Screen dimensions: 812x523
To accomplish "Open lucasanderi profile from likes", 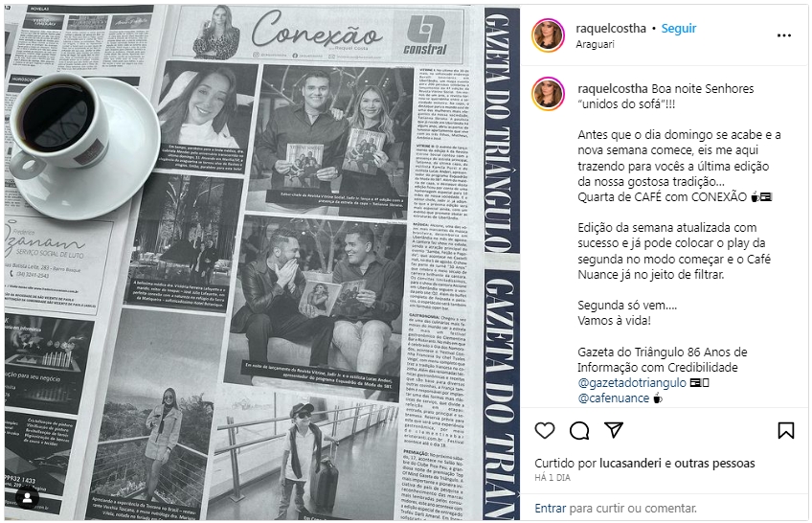I will click(x=630, y=464).
